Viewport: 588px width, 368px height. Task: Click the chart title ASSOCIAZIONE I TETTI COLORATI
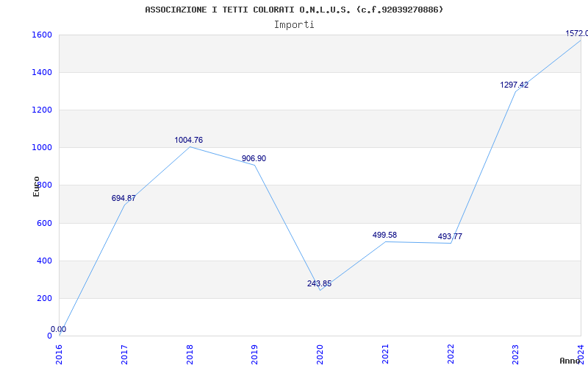[293, 10]
